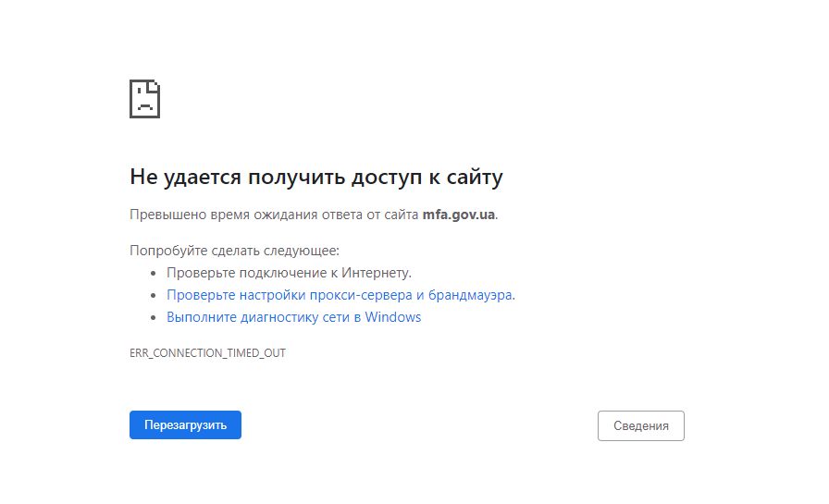Screen dimensions: 829x504
Task: Open details with the Сведения button
Action: click(x=640, y=425)
